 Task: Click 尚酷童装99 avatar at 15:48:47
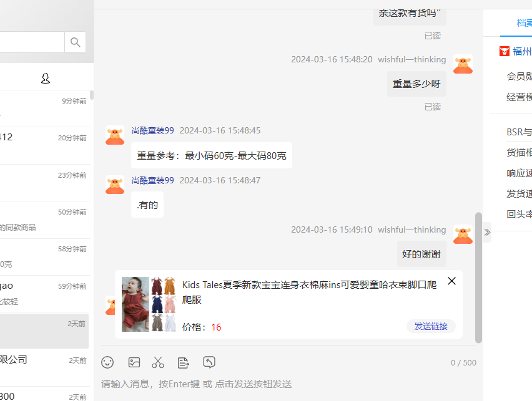115,185
